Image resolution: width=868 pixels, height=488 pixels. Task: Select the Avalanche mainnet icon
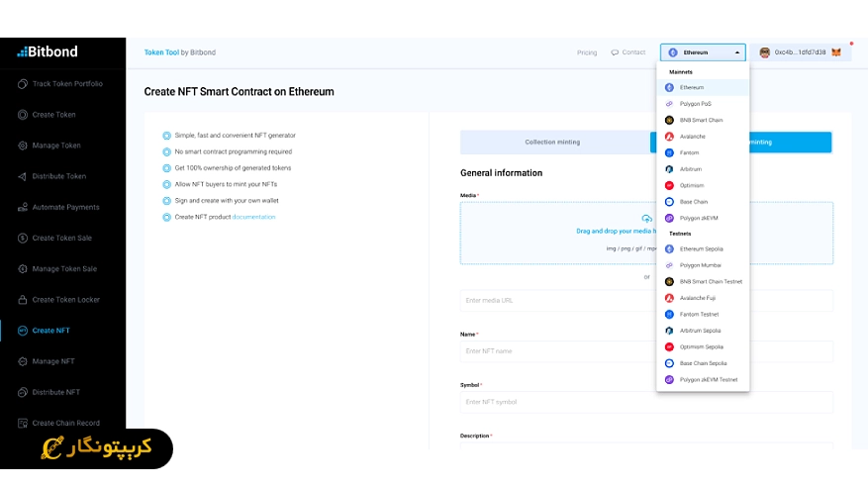(670, 137)
